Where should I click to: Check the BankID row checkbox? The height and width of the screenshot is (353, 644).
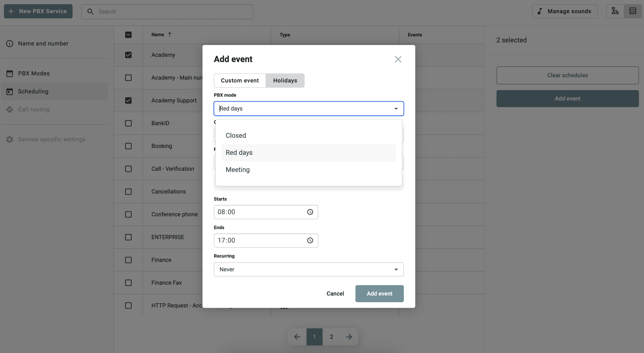click(x=128, y=123)
